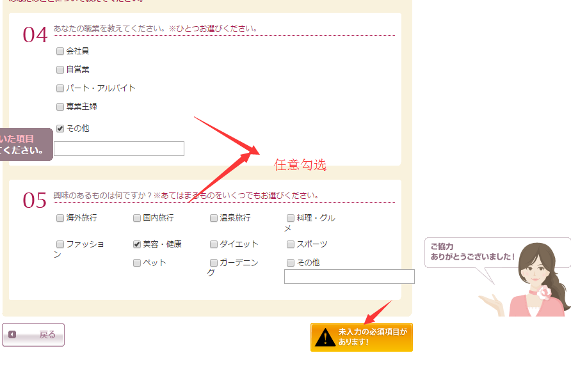The width and height of the screenshot is (571, 392).
Task: Tick the ファッション checkbox
Action: pos(60,244)
